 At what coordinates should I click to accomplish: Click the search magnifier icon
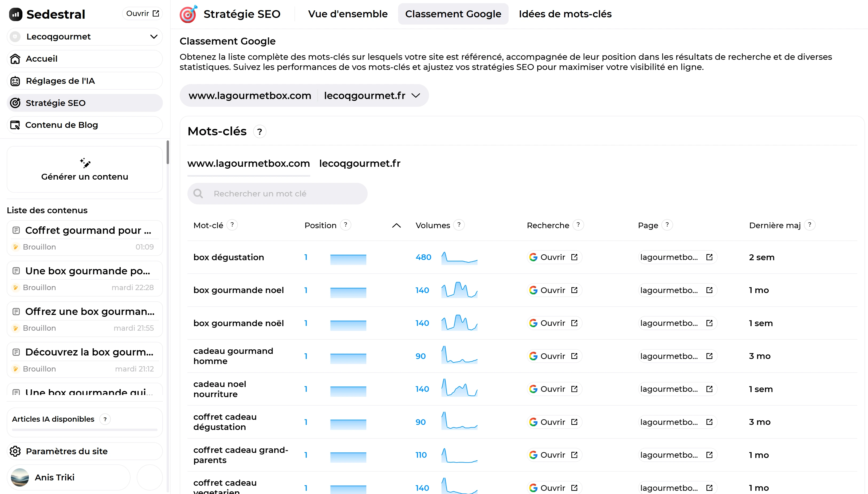pos(198,194)
